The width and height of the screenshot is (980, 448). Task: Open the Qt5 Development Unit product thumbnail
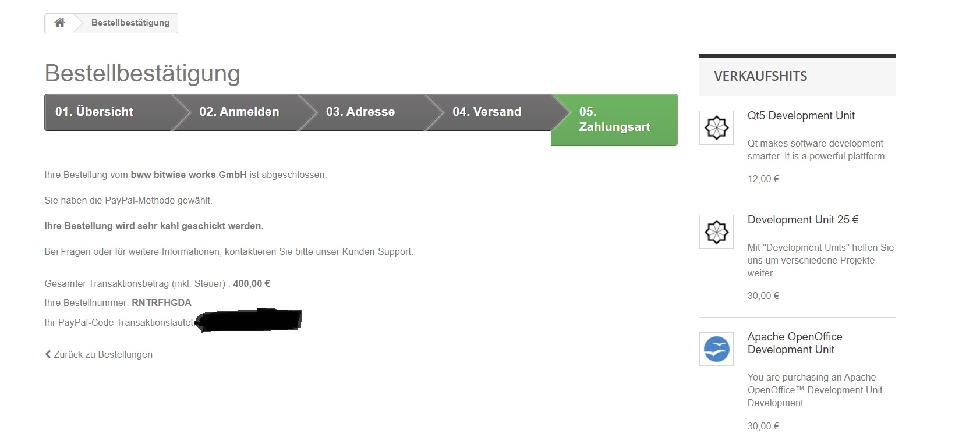coord(716,127)
